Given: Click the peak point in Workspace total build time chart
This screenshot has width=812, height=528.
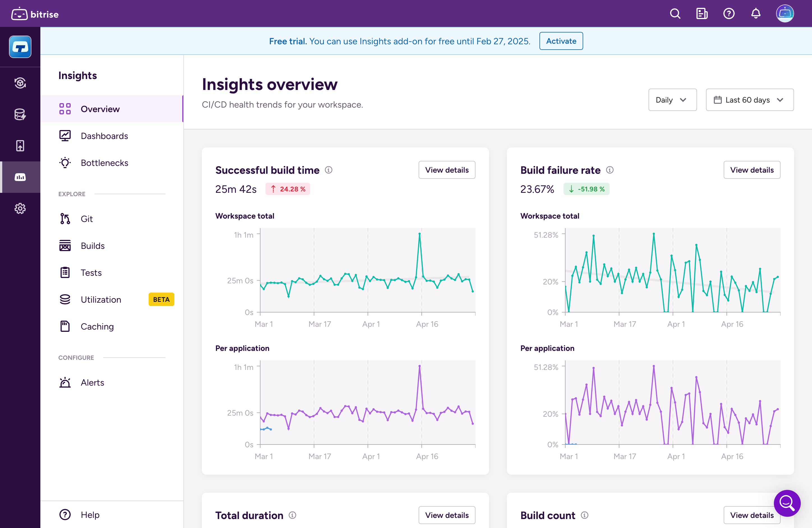Looking at the screenshot, I should click(419, 234).
